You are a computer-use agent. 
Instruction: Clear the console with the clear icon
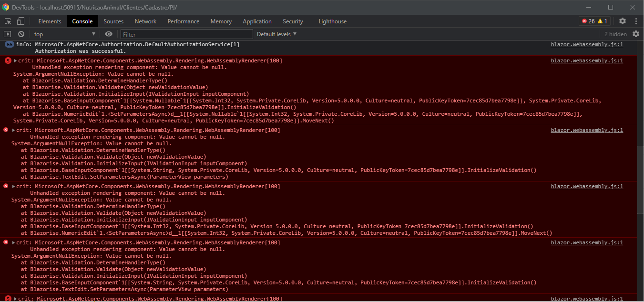coord(20,34)
